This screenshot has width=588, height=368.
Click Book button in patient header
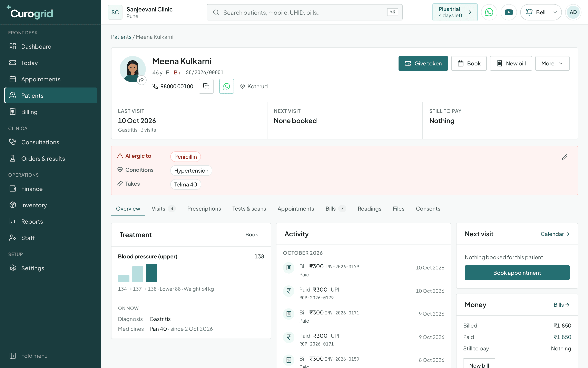point(469,63)
